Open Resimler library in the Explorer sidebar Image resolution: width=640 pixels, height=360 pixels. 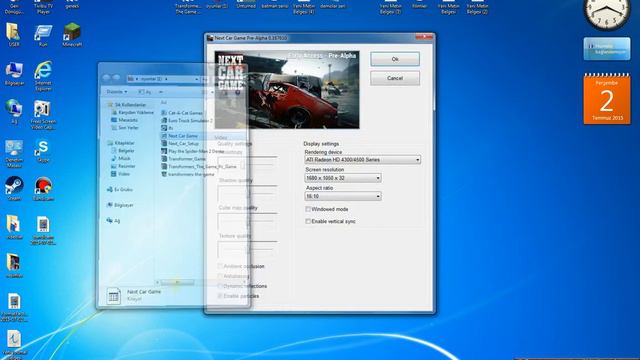pos(123,166)
